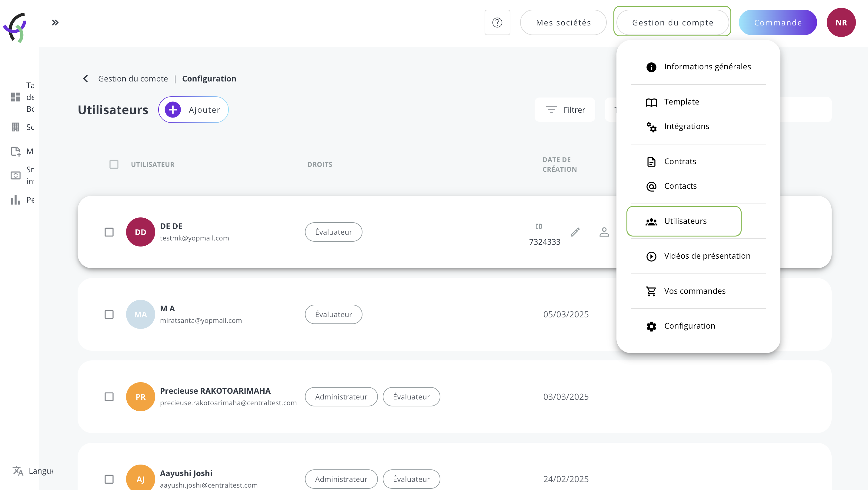This screenshot has height=490, width=868.
Task: Go back using breadcrumb chevron
Action: 85,78
